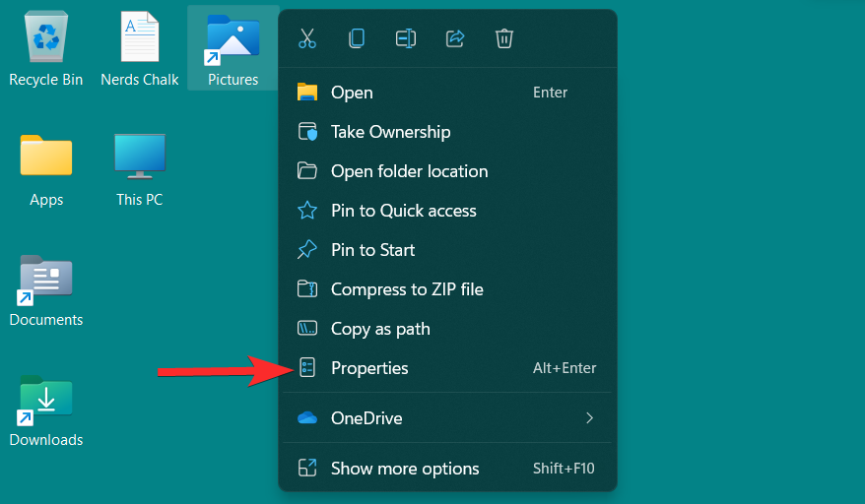Select the Pictures shortcut icon
Viewport: 865px width, 504px height.
point(233,38)
